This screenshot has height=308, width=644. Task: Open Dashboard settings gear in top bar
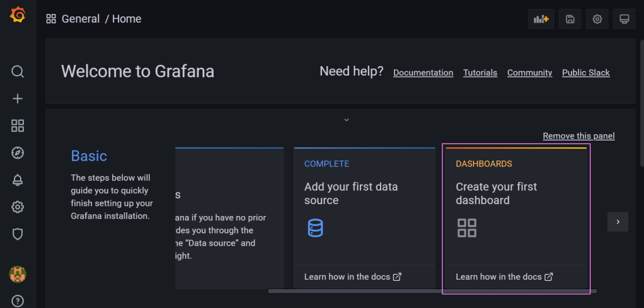[x=597, y=19]
